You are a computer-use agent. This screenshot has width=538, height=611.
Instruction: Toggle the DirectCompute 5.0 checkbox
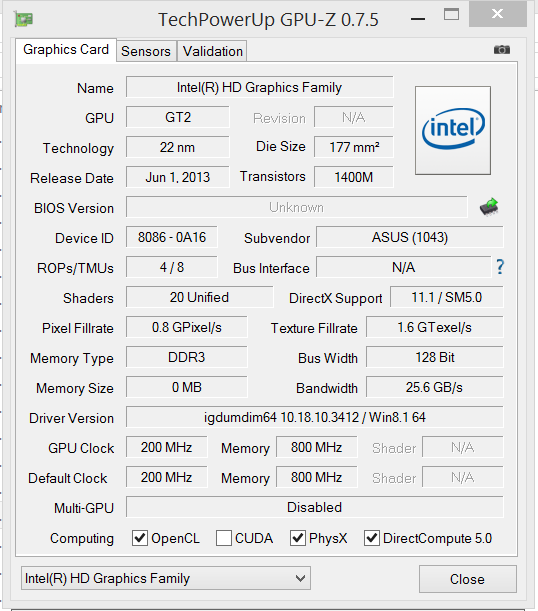pos(372,538)
